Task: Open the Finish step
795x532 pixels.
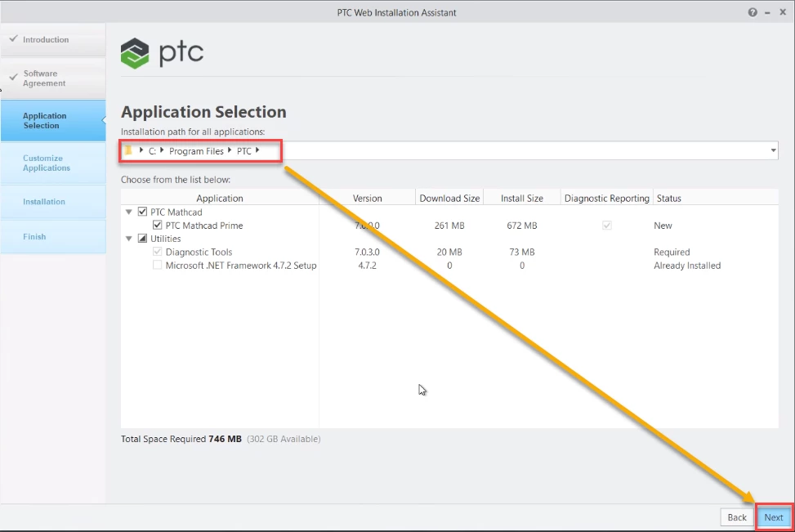Action: pyautogui.click(x=53, y=236)
